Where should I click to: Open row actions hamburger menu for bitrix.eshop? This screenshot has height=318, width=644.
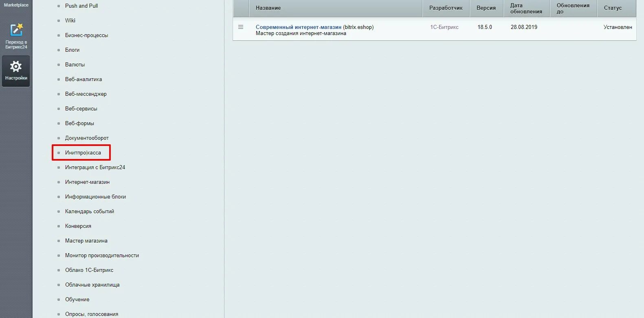pos(241,27)
